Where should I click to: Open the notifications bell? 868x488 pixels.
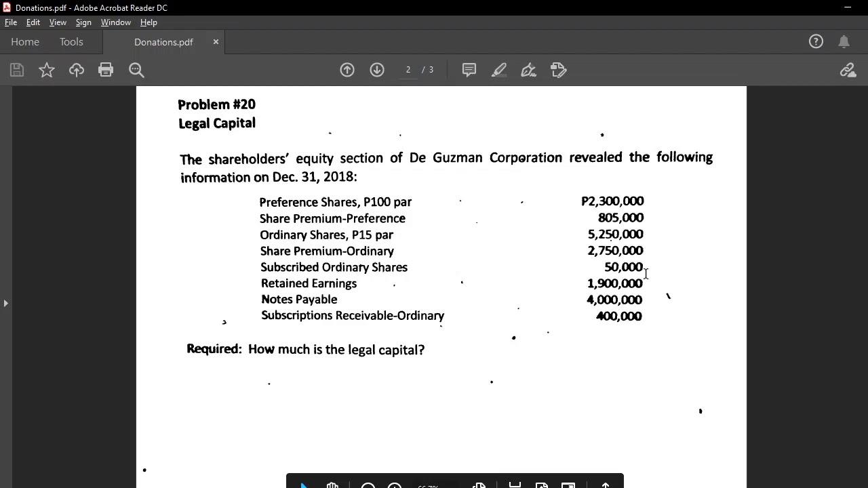pos(844,41)
